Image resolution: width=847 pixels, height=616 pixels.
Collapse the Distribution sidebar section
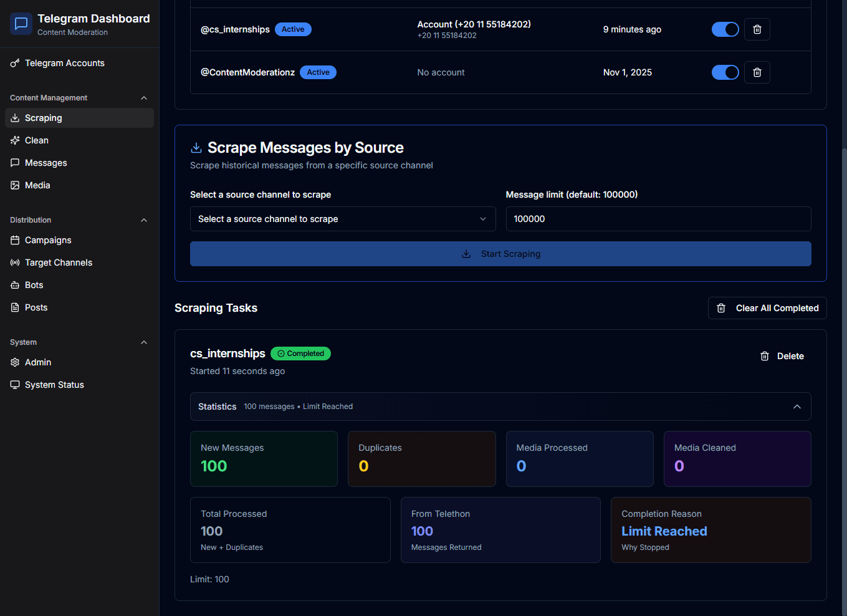[144, 220]
